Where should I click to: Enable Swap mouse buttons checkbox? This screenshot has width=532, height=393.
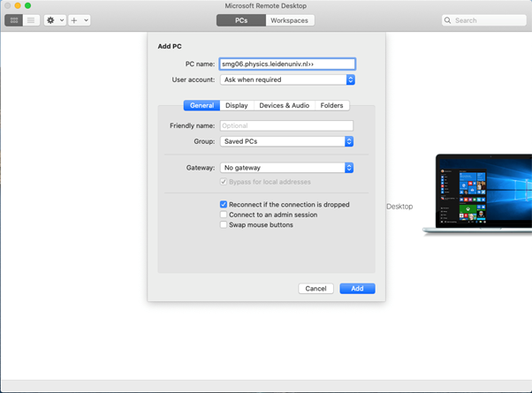point(224,225)
